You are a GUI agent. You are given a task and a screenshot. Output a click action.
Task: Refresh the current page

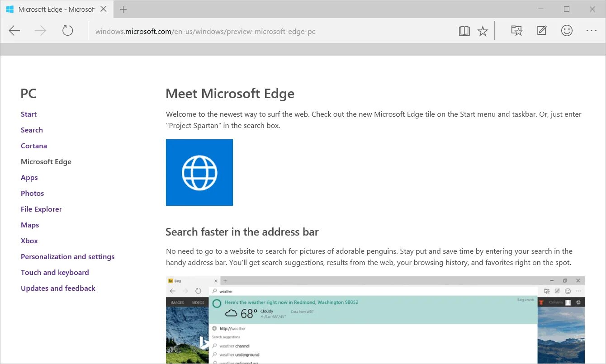[67, 31]
